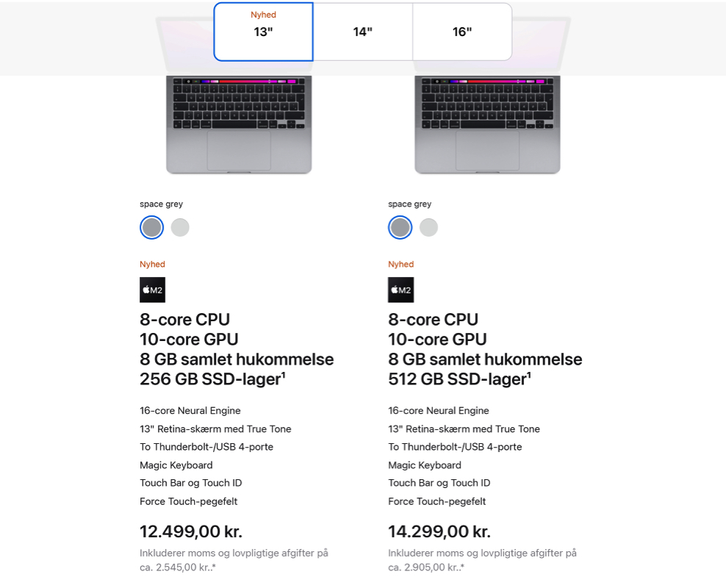Viewport: 726px width, 588px height.
Task: Choose silver swatch for 512 GB model
Action: [x=428, y=227]
